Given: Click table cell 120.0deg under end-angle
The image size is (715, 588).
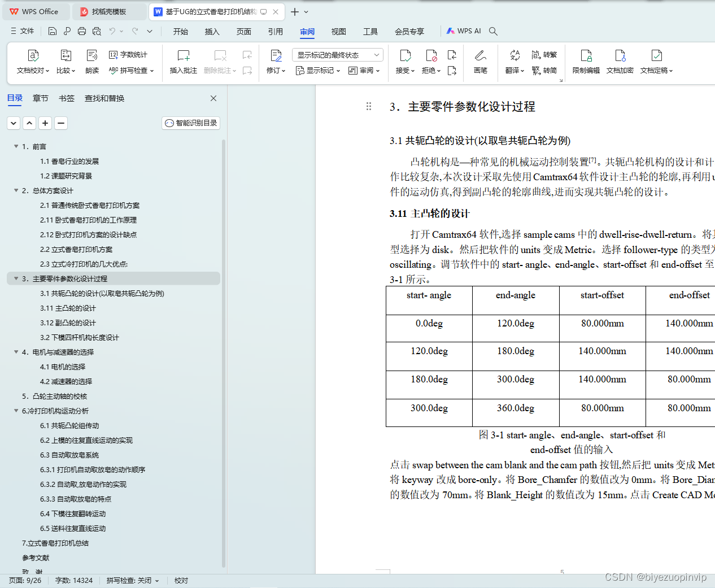Looking at the screenshot, I should point(516,324).
